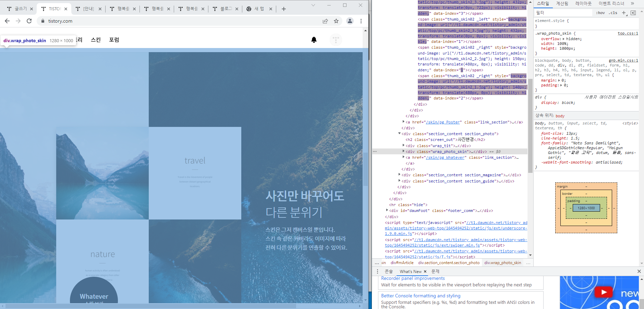Open Chrome three-dot menu
This screenshot has width=644, height=309.
point(361,21)
